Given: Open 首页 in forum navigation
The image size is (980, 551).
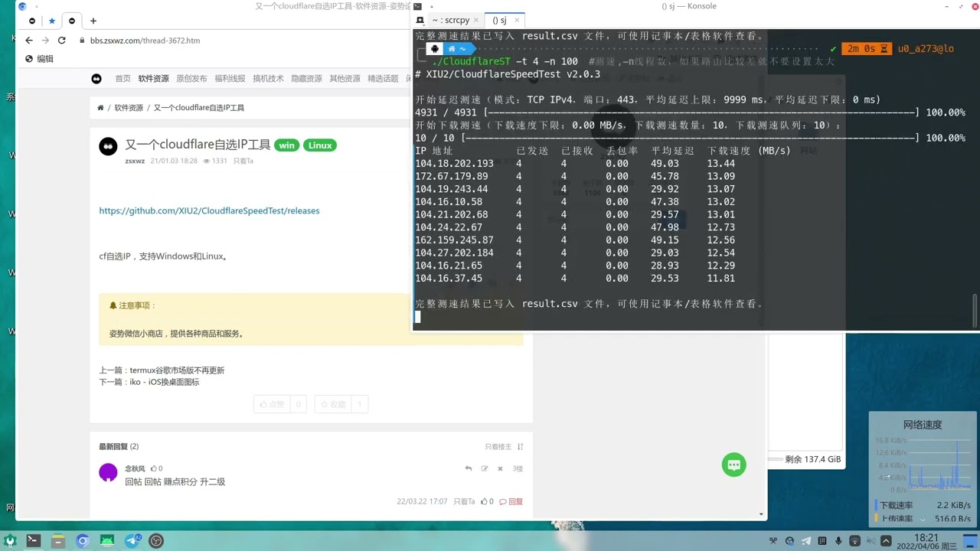Looking at the screenshot, I should coord(122,79).
